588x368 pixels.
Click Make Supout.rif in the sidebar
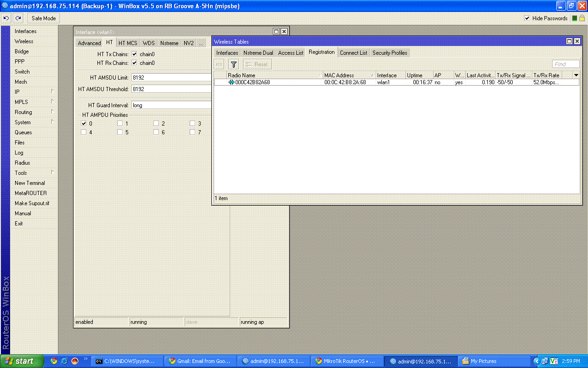32,203
